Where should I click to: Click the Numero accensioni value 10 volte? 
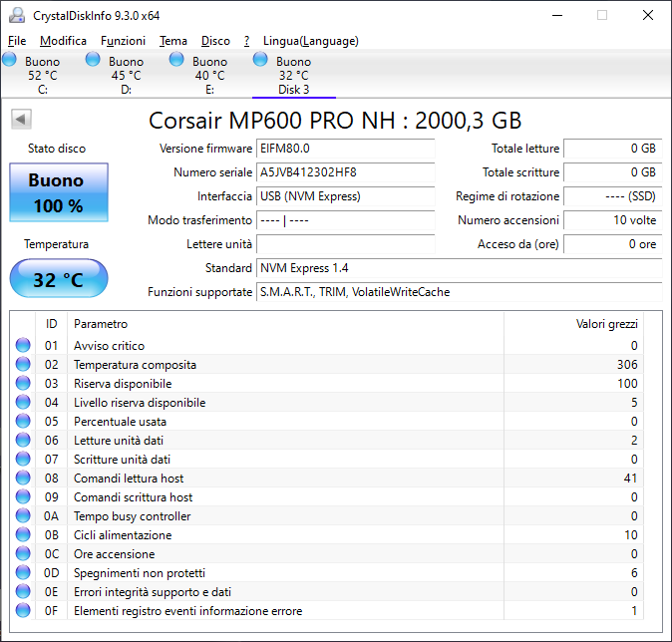(613, 220)
